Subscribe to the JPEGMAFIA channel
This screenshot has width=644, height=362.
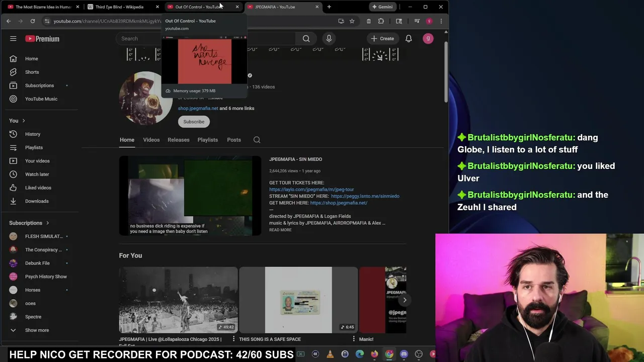194,122
